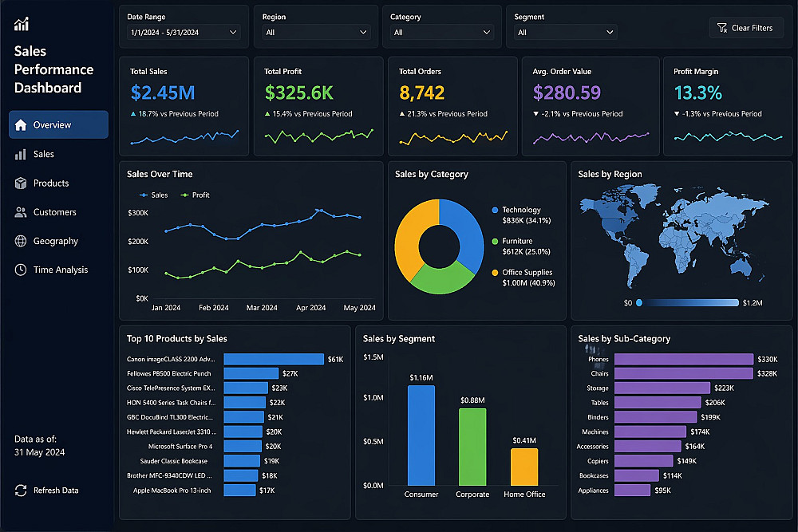Screen dimensions: 798x532
Task: Click the map color scale slider handle
Action: [x=639, y=302]
